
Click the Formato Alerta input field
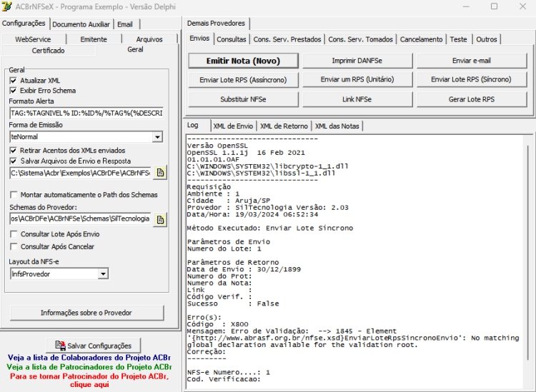click(86, 113)
